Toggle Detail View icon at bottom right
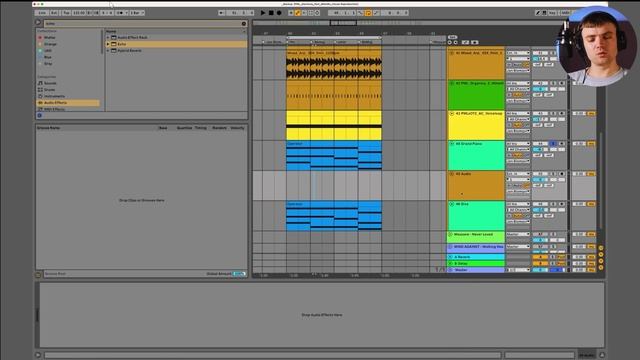The image size is (640, 360). [x=602, y=355]
